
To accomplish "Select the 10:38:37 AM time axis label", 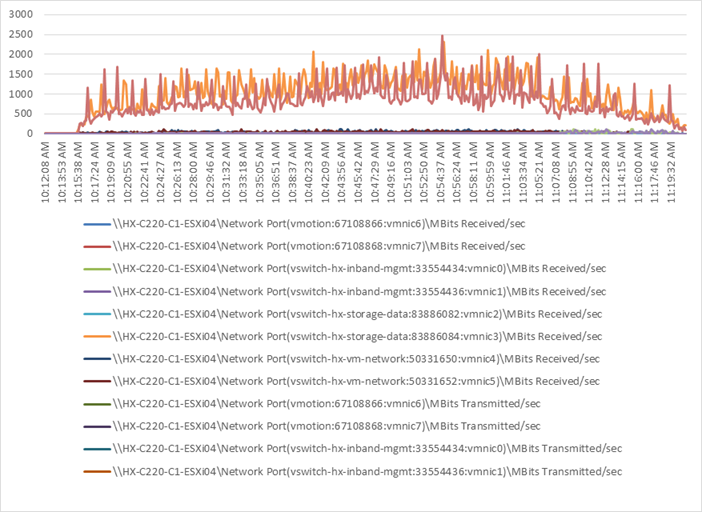I will coord(292,172).
